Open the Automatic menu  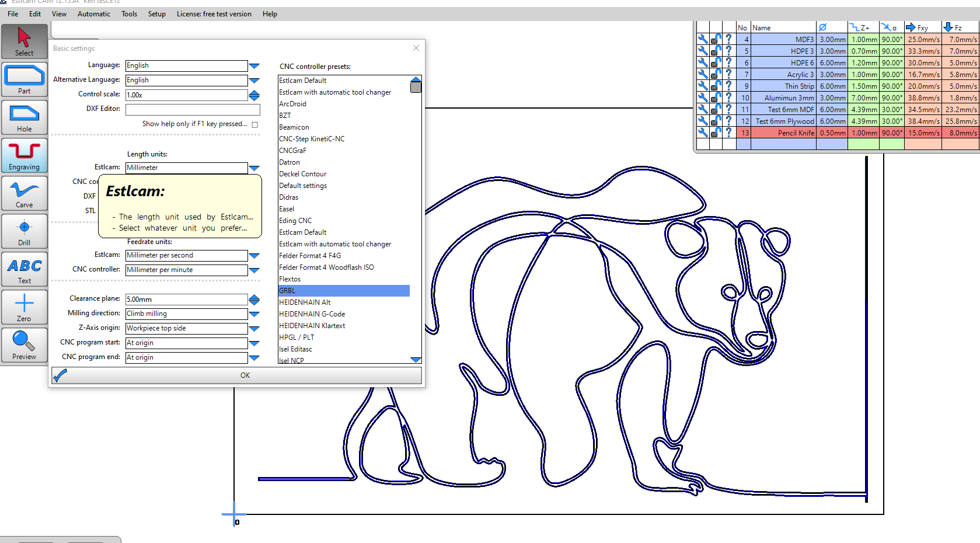(x=93, y=14)
